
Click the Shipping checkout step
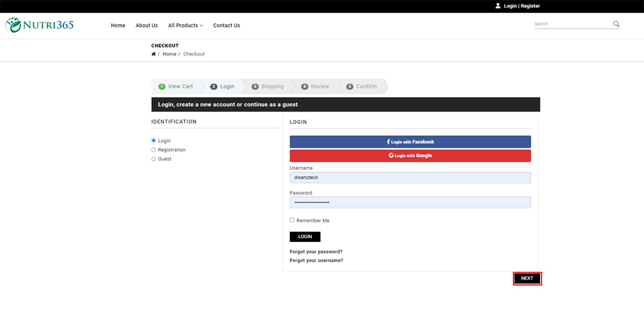pos(268,87)
